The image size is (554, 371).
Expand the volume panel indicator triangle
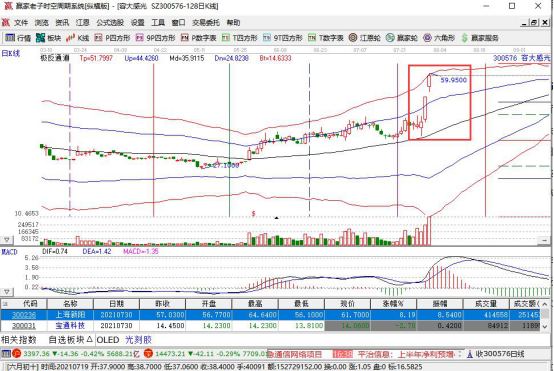(x=7, y=240)
